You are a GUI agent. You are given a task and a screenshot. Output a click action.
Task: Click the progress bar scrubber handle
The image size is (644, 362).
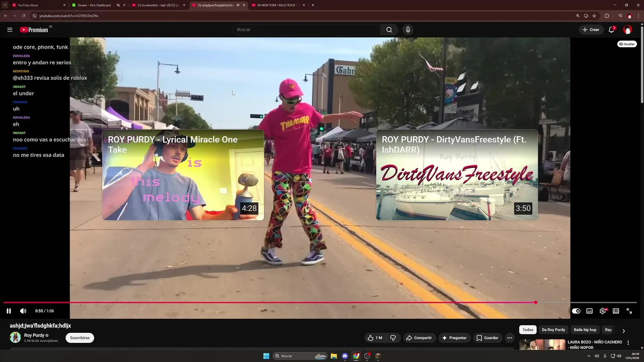535,303
